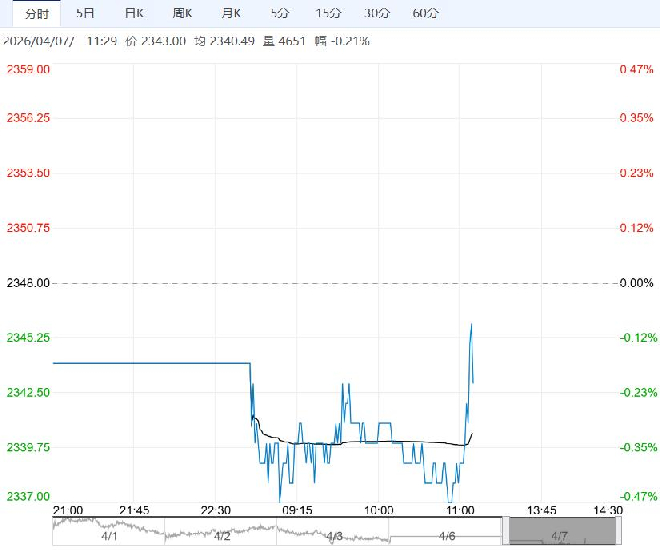The image size is (660, 550).
Task: Choose the 15分 interval tab
Action: [x=328, y=13]
